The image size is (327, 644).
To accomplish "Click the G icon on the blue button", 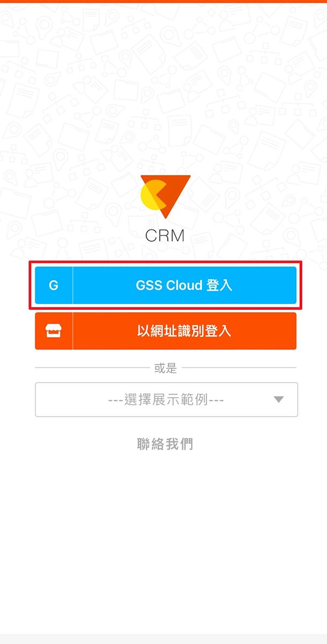I will pyautogui.click(x=54, y=286).
